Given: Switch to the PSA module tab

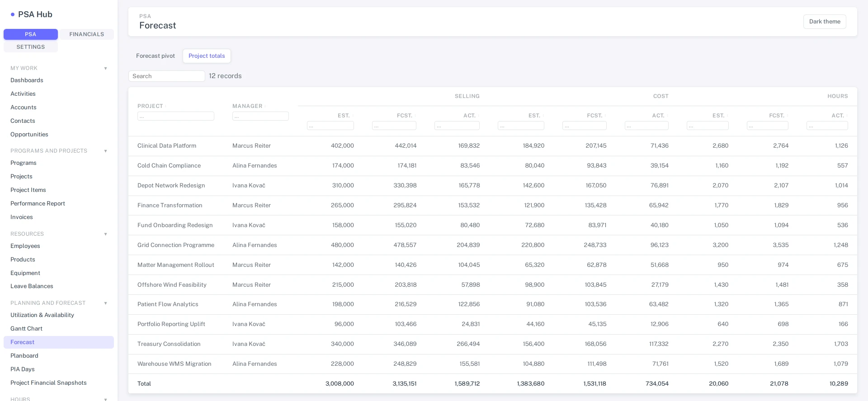Looking at the screenshot, I should (x=31, y=34).
